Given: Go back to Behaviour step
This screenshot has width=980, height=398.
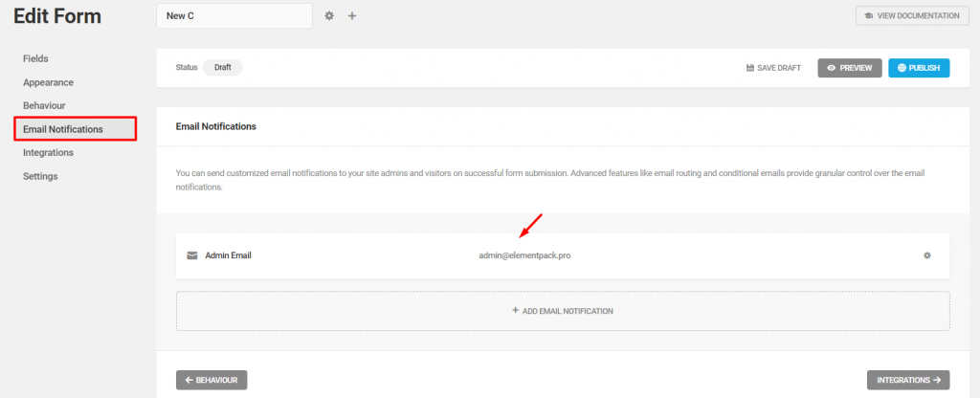Looking at the screenshot, I should pyautogui.click(x=212, y=380).
